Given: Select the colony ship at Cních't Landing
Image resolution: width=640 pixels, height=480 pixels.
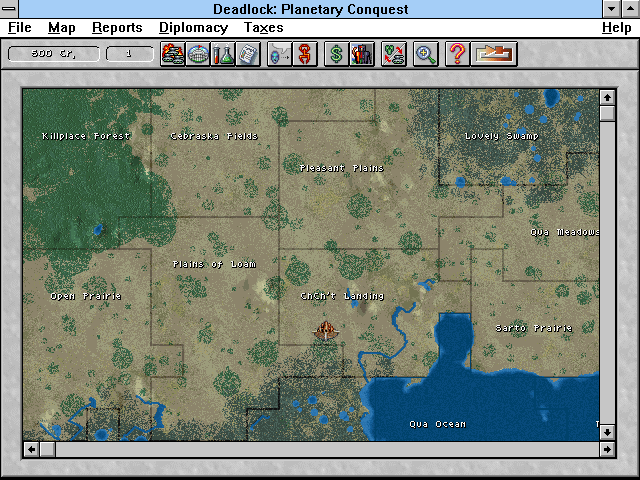Looking at the screenshot, I should point(324,331).
